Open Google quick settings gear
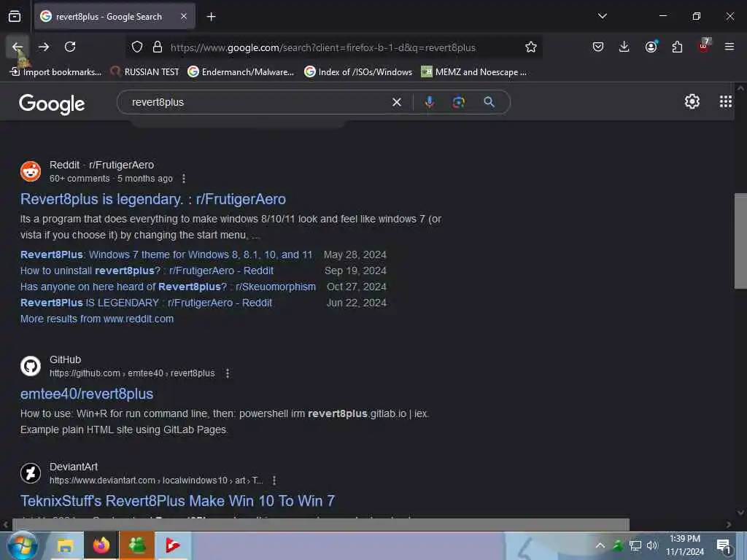 [692, 101]
